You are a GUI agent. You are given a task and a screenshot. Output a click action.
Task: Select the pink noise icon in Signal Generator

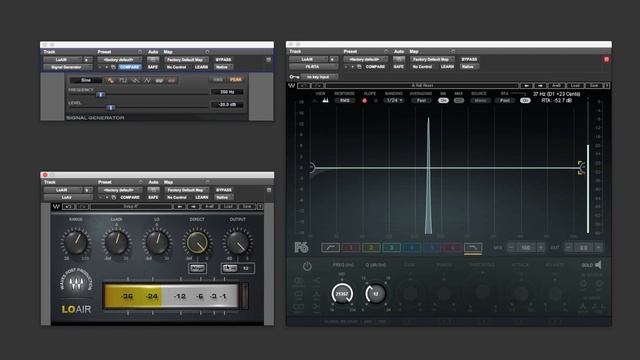click(172, 80)
